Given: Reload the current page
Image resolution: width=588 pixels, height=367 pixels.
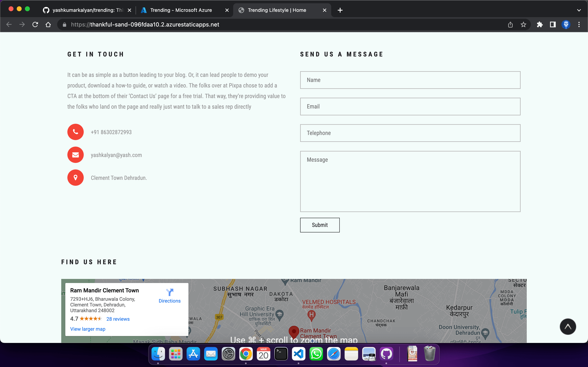Looking at the screenshot, I should coord(35,24).
